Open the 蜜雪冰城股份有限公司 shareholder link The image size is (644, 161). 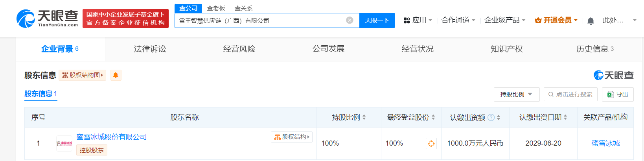pyautogui.click(x=111, y=137)
